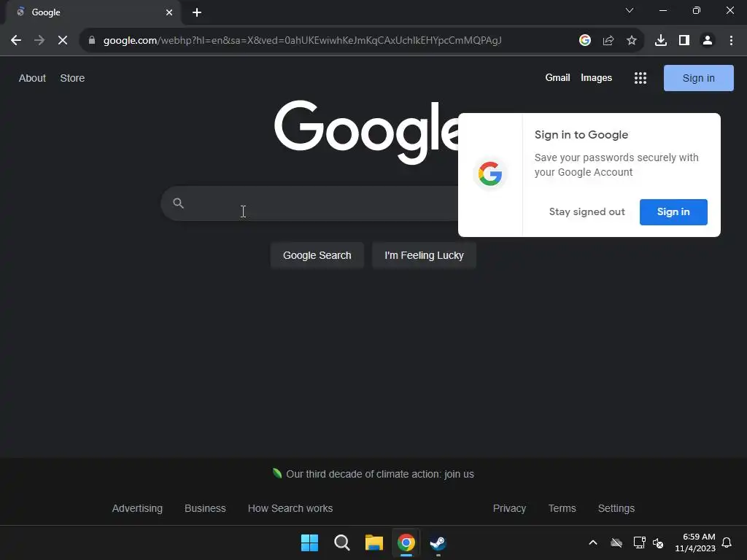
Task: Stop loading the page
Action: click(63, 41)
